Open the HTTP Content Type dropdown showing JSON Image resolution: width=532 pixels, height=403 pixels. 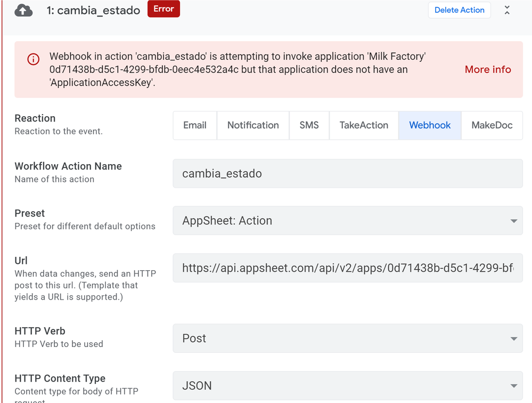(x=348, y=386)
